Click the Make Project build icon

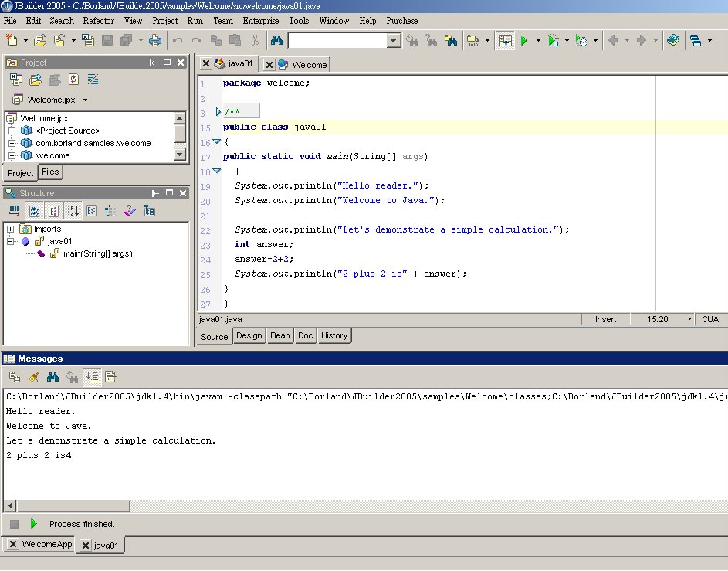473,40
